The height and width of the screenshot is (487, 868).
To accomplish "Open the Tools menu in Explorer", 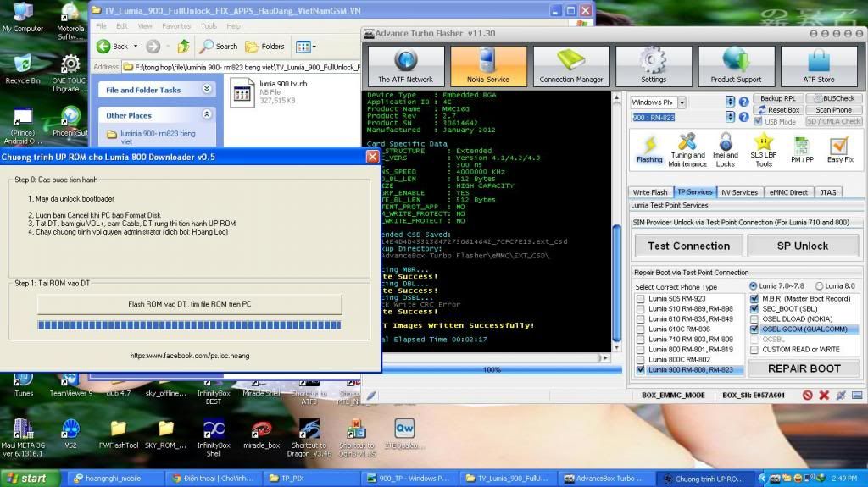I will coord(209,26).
